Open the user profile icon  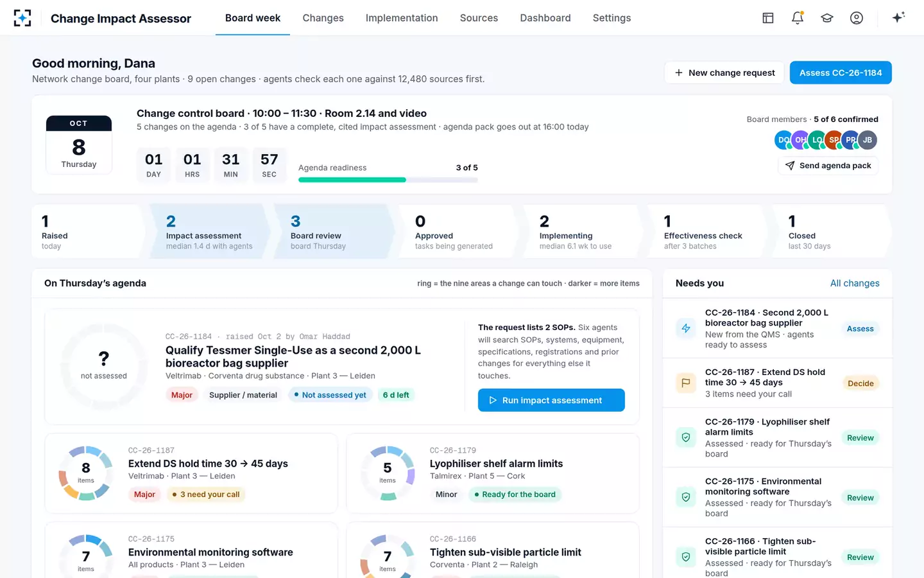click(857, 18)
